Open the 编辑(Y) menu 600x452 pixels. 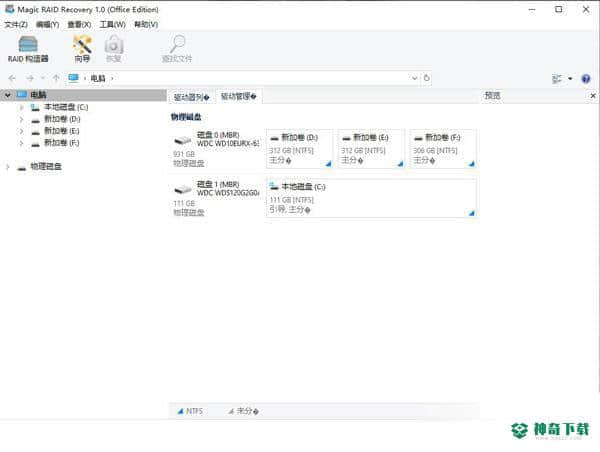pyautogui.click(x=47, y=24)
